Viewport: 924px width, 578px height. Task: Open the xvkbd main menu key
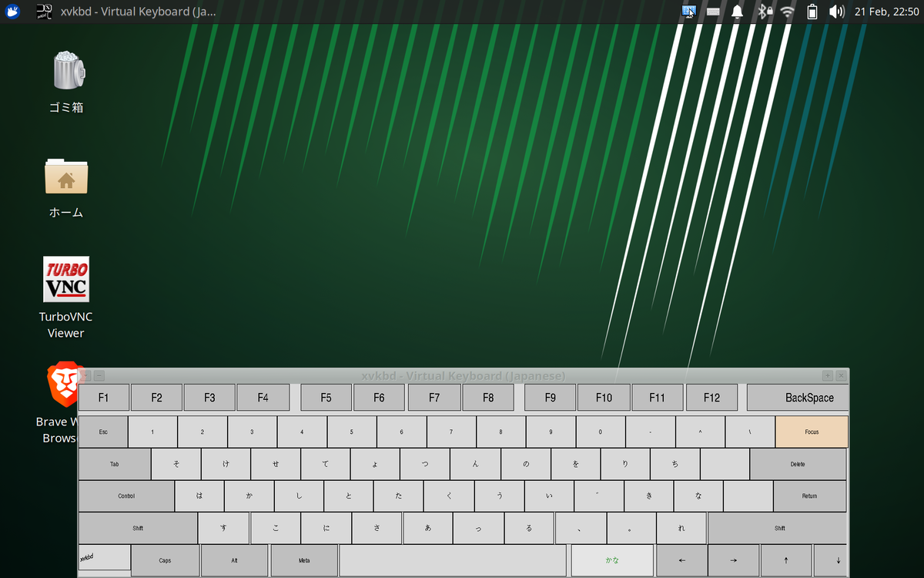coord(104,557)
